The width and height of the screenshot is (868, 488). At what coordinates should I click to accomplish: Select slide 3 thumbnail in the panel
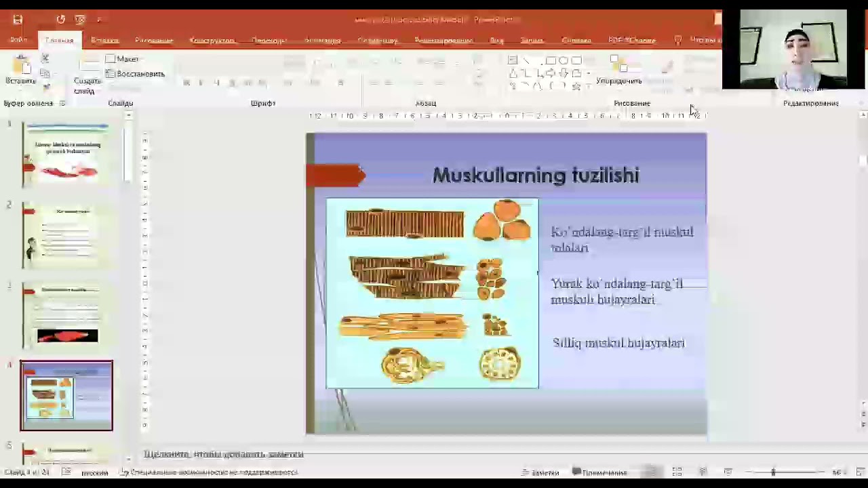pos(66,315)
